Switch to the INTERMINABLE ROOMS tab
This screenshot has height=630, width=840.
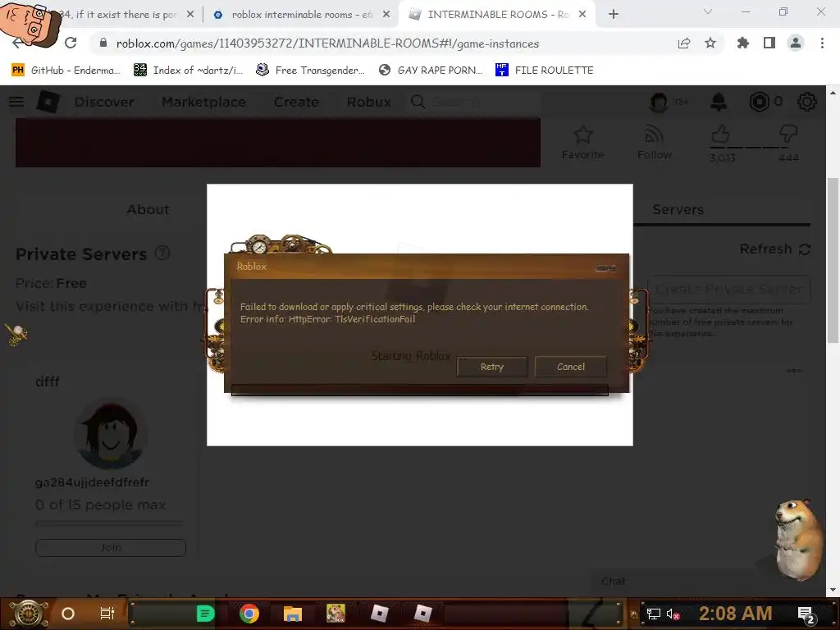point(498,15)
